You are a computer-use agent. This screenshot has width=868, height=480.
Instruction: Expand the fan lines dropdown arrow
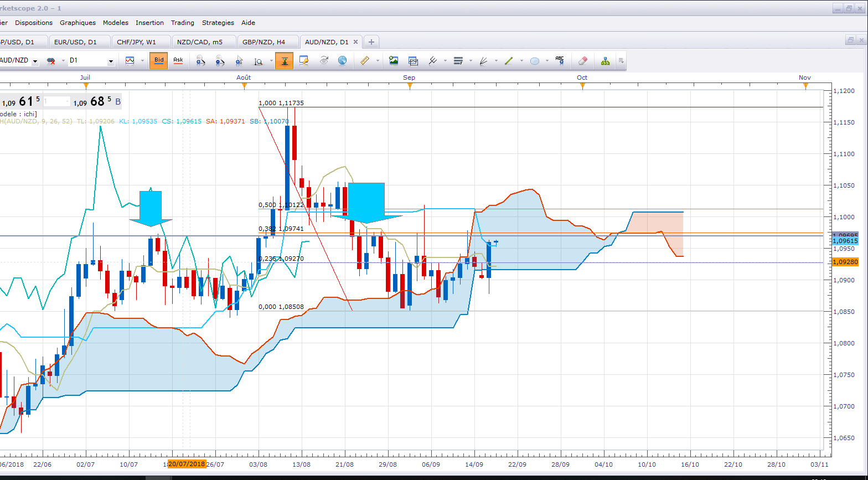[x=496, y=61]
